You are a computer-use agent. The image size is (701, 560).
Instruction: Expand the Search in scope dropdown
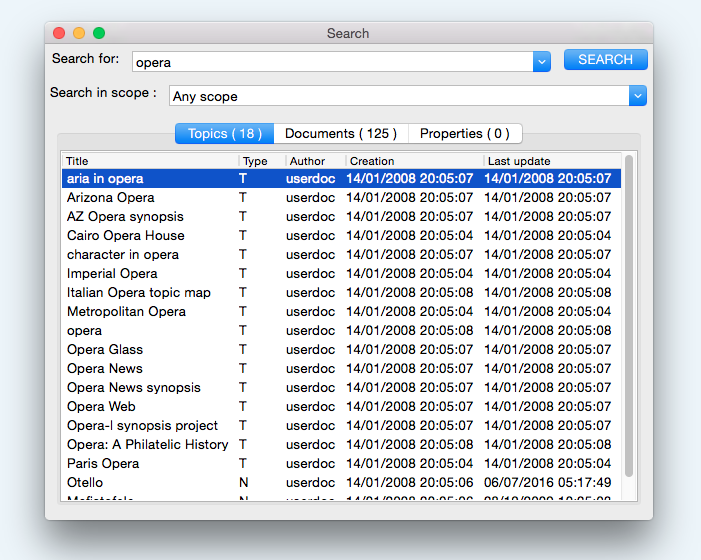point(638,96)
